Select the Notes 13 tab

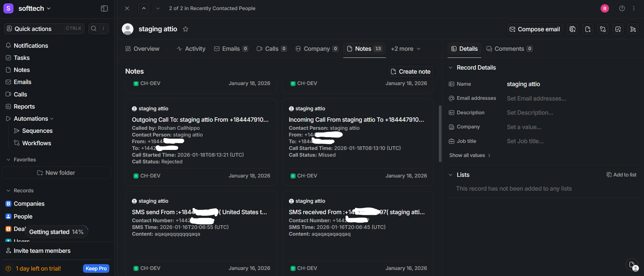365,49
